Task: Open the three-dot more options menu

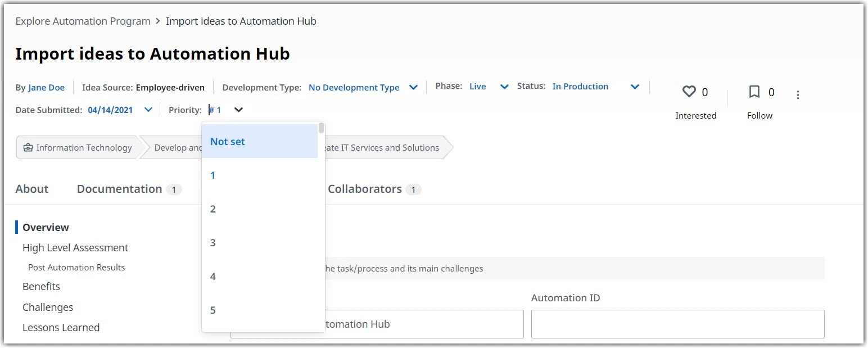Action: [x=798, y=95]
